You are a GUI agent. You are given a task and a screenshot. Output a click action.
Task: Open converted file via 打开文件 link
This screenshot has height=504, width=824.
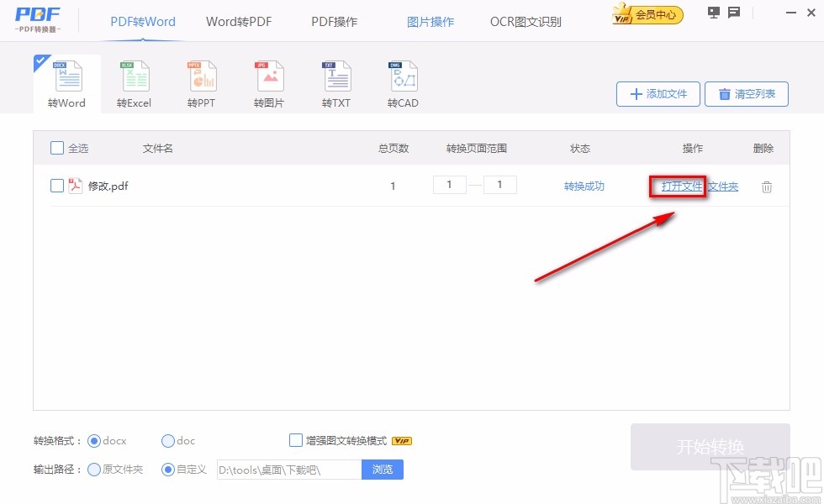678,186
